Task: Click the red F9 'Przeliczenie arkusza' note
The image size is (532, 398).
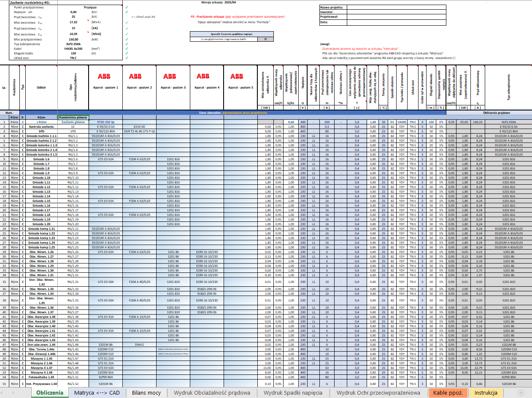Action: [238, 16]
